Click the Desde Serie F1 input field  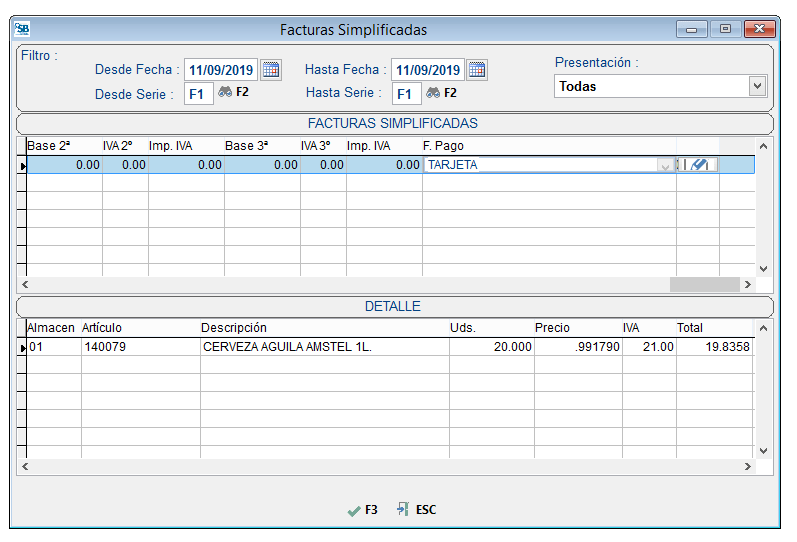198,94
